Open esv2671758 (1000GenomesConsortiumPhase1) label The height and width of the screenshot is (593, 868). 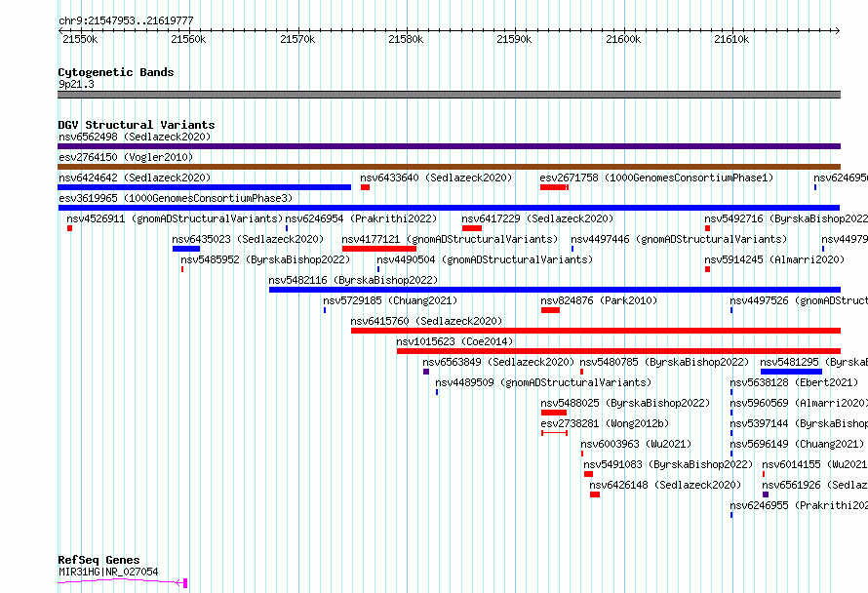pos(656,178)
